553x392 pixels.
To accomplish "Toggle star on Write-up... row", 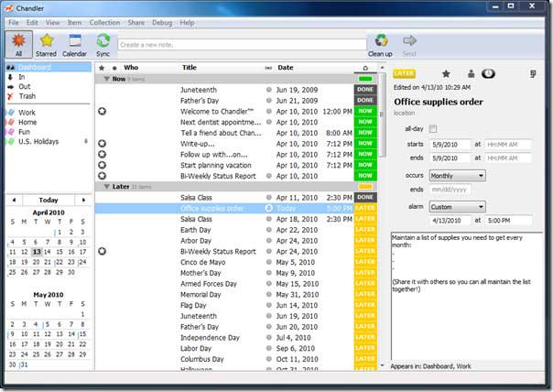I will pyautogui.click(x=102, y=144).
